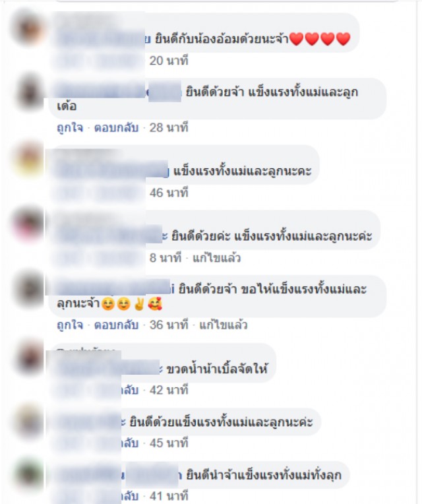Open the 28 นาที timestamp link
This screenshot has width=422, height=504.
169,128
